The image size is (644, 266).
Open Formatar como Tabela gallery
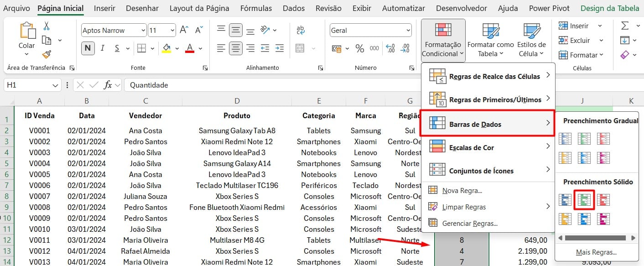490,40
